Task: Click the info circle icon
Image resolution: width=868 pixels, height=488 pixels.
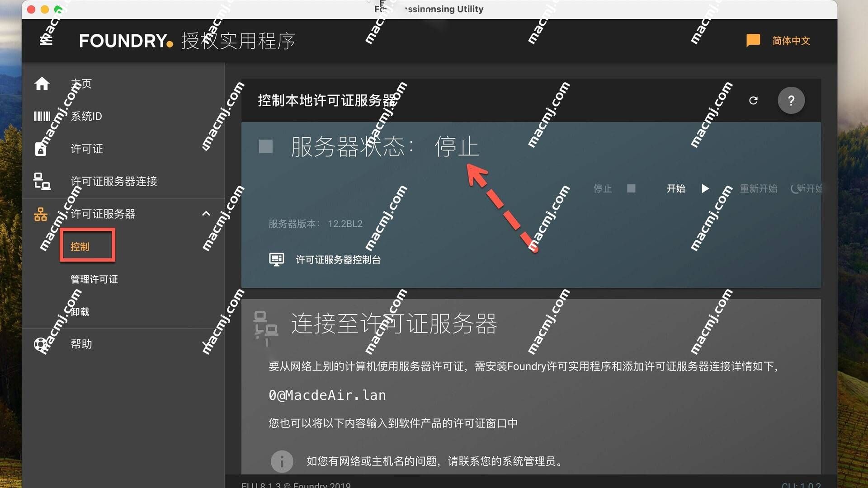Action: click(x=282, y=461)
